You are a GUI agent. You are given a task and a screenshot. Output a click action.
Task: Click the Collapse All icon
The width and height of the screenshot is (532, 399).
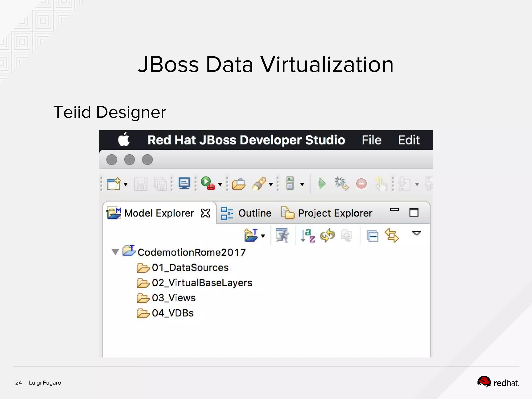(373, 236)
